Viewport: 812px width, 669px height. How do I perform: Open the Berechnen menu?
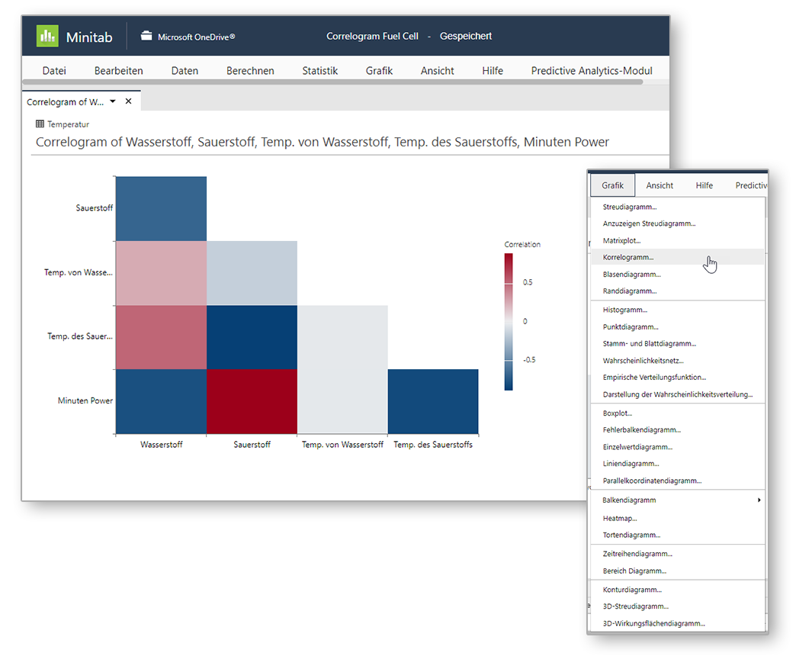click(x=250, y=70)
